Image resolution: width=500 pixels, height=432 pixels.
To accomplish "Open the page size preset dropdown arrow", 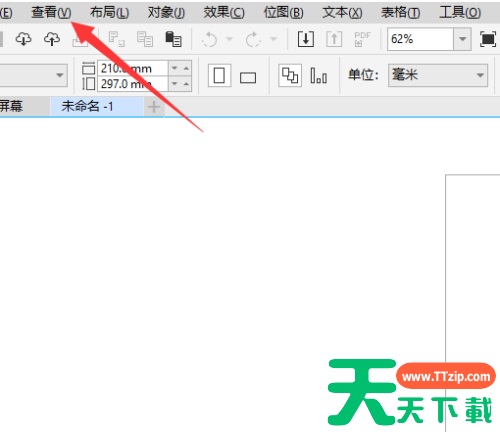I will point(60,75).
